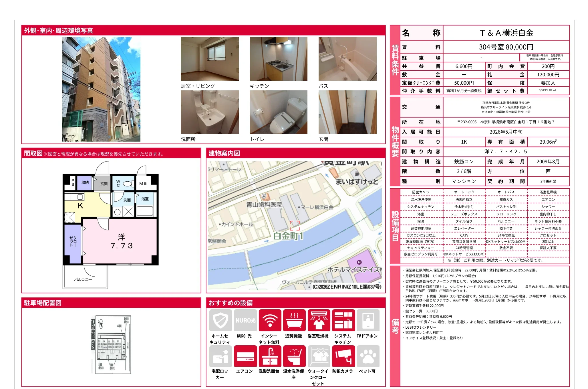Click the NURO 光 icon
588x389 pixels.
tap(245, 321)
